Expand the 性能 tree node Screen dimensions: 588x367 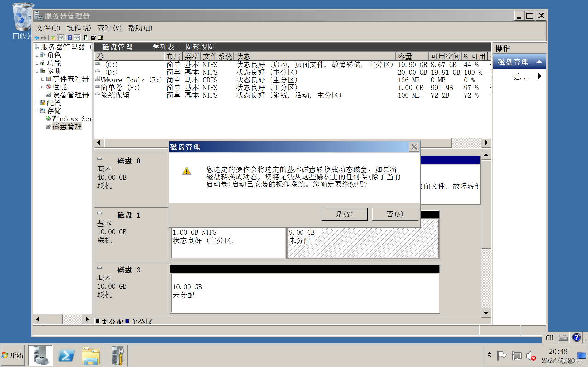pyautogui.click(x=43, y=87)
